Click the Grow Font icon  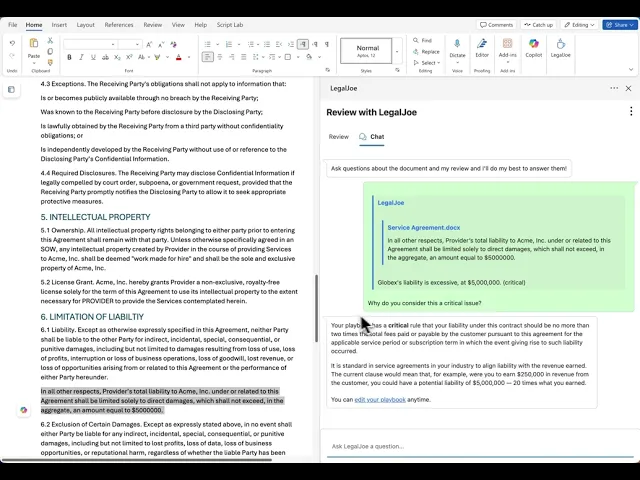point(149,44)
